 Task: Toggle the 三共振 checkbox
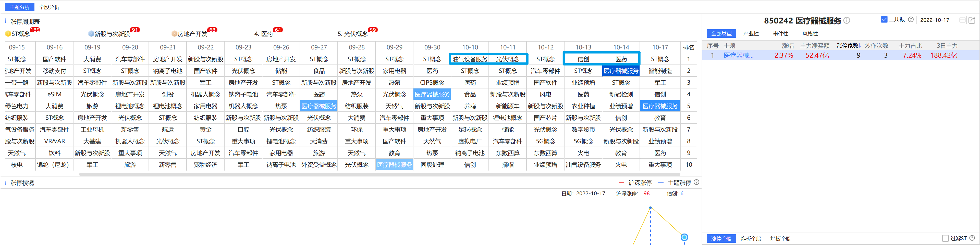tap(884, 19)
